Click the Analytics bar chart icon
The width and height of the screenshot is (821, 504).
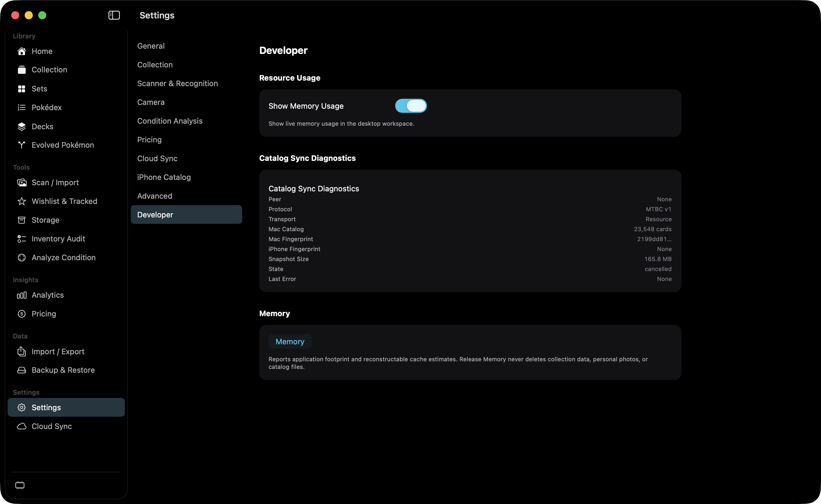(x=22, y=295)
